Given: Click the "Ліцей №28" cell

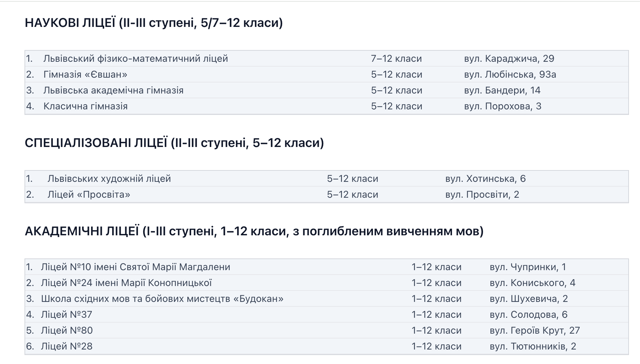Looking at the screenshot, I should 67,346.
